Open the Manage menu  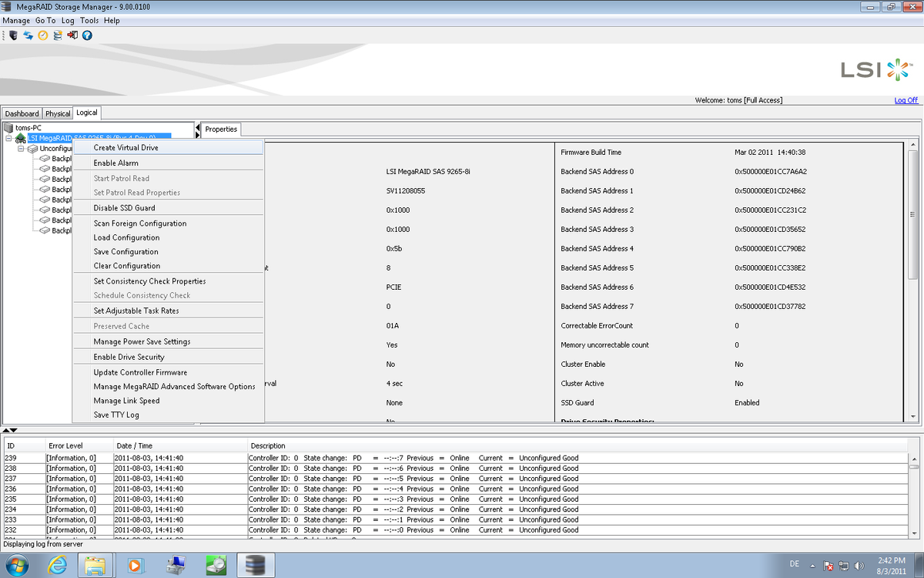[15, 20]
